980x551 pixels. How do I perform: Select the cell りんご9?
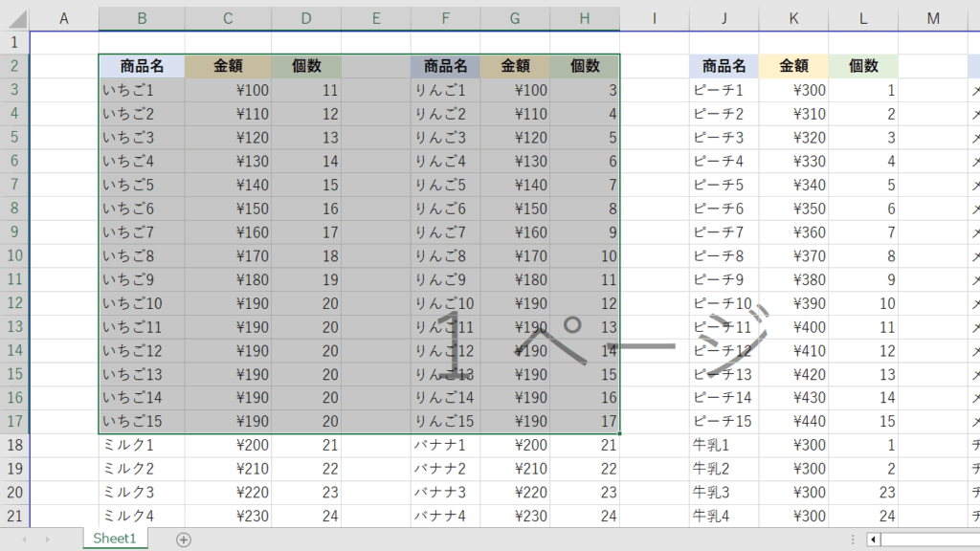point(446,279)
